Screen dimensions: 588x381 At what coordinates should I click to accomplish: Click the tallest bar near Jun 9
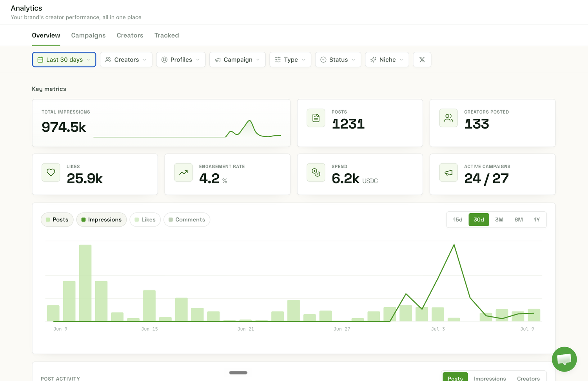point(85,283)
